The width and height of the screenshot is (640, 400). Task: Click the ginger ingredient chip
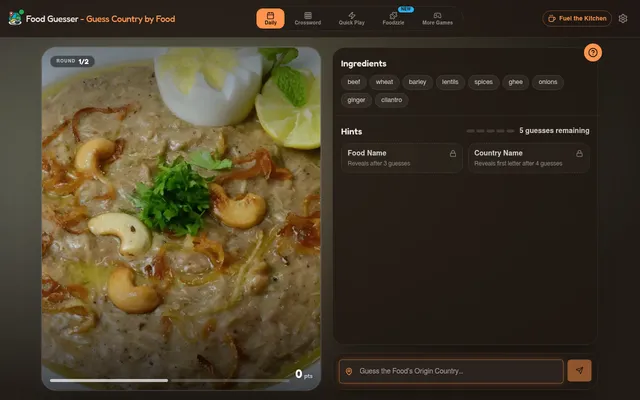point(356,100)
